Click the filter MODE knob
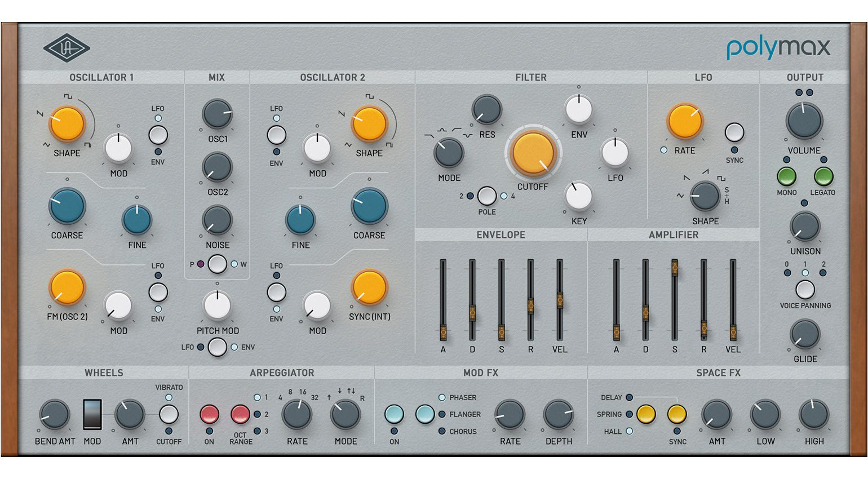Screen dimensions: 868x479 [x=449, y=153]
